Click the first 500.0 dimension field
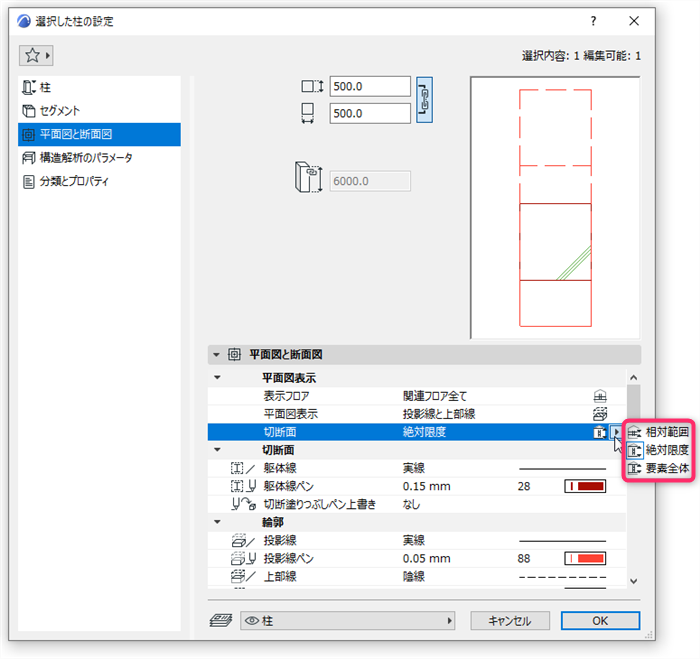700x659 pixels. 370,86
